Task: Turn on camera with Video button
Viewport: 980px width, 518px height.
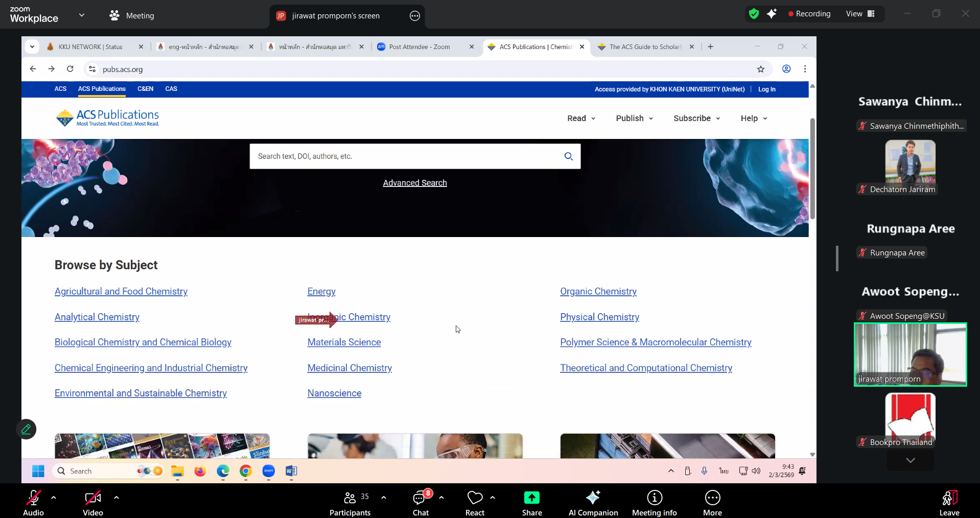Action: click(x=92, y=498)
